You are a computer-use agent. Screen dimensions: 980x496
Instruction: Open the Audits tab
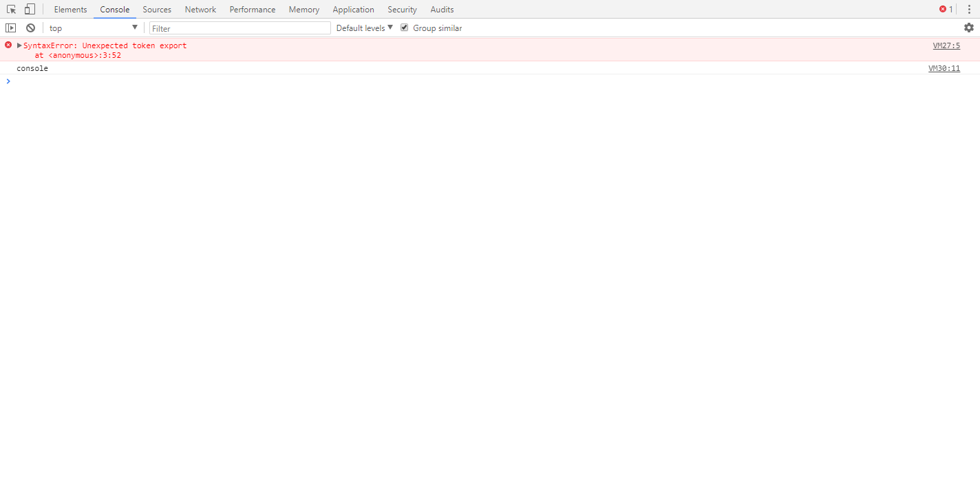click(x=442, y=9)
